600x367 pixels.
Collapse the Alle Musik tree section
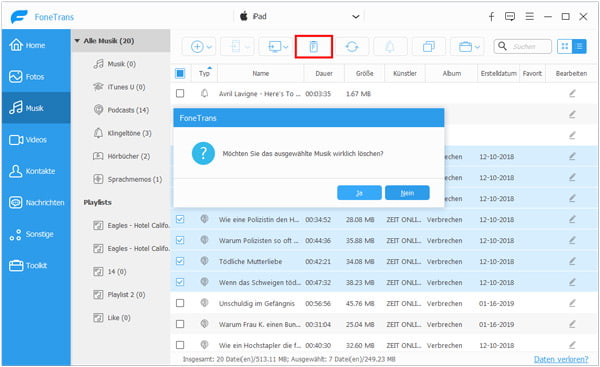click(x=77, y=41)
